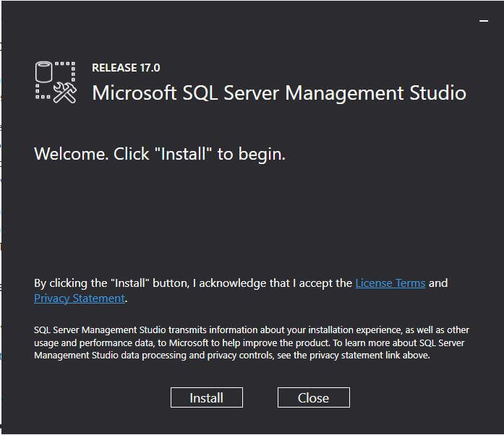Open the License Terms link
This screenshot has height=435, width=504.
point(390,283)
